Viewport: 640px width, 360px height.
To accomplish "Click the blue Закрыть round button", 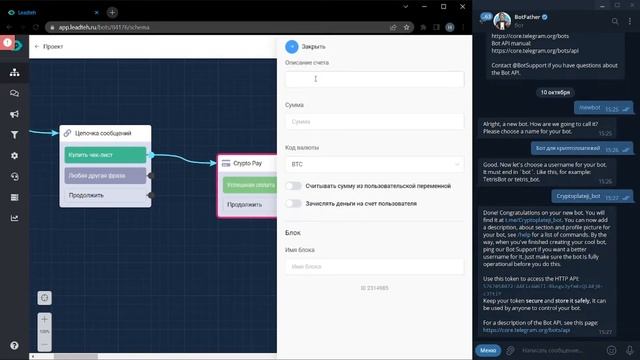I will [292, 47].
